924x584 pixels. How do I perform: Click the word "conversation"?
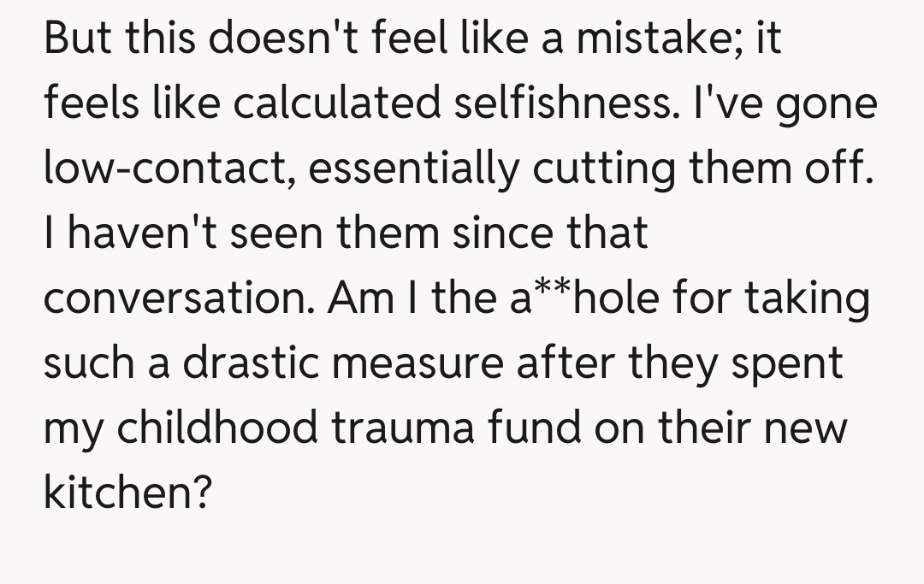point(183,299)
